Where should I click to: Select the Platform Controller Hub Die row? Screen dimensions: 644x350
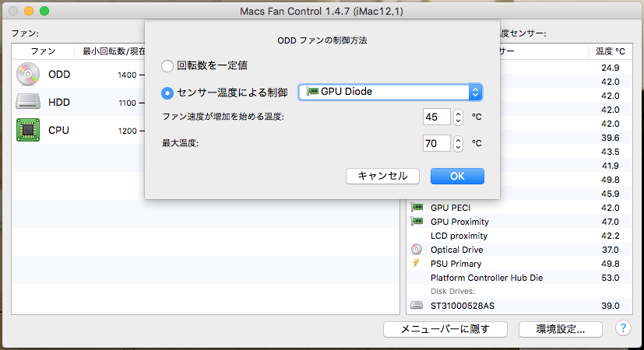519,278
